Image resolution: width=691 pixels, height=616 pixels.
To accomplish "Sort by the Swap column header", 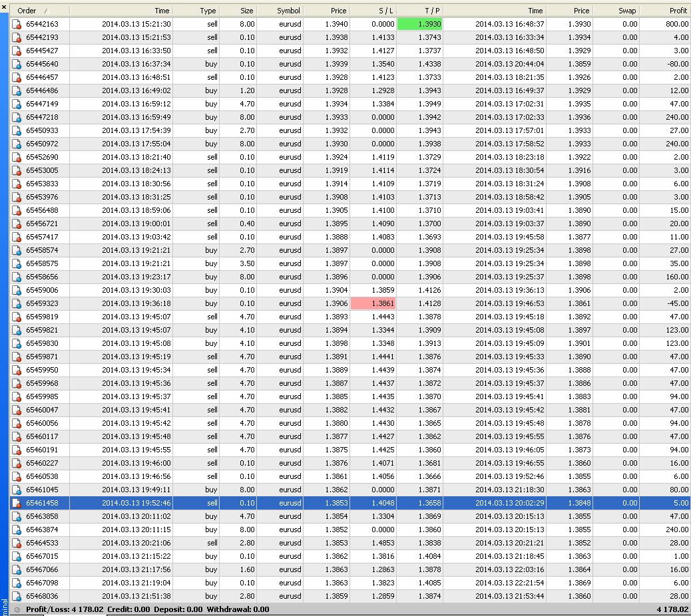I will [x=616, y=11].
